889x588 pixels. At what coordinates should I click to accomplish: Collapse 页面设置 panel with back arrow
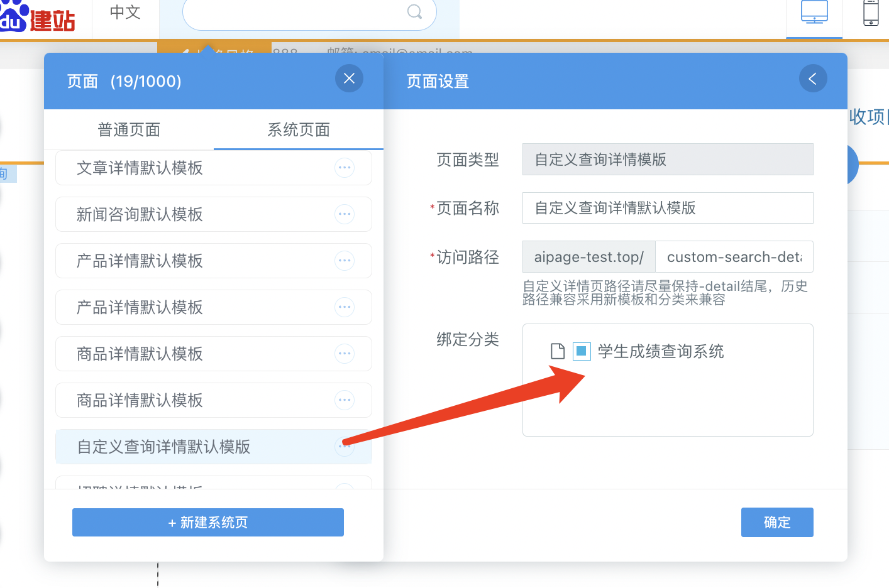pyautogui.click(x=813, y=79)
